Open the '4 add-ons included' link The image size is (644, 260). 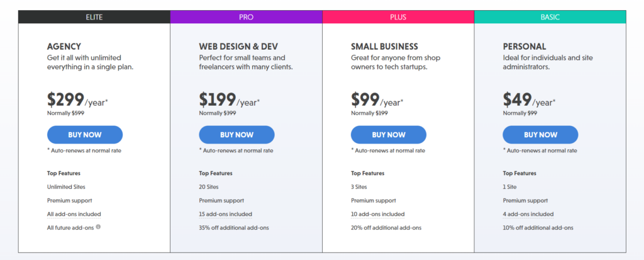(528, 214)
